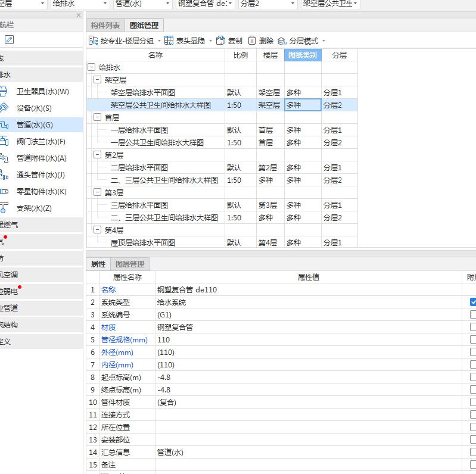Select 阀门法兰(水)(F) valve icon
This screenshot has width=476, height=474.
pos(4,141)
